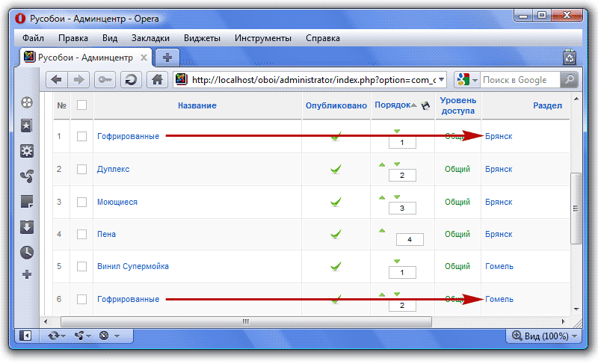This screenshot has width=598, height=364.
Task: Open the Инструменты menu
Action: [x=262, y=38]
